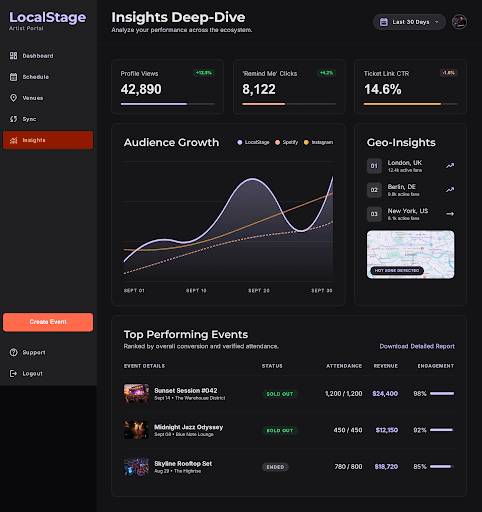Click the Spotify legend dot
This screenshot has height=512, width=482.
[x=277, y=142]
